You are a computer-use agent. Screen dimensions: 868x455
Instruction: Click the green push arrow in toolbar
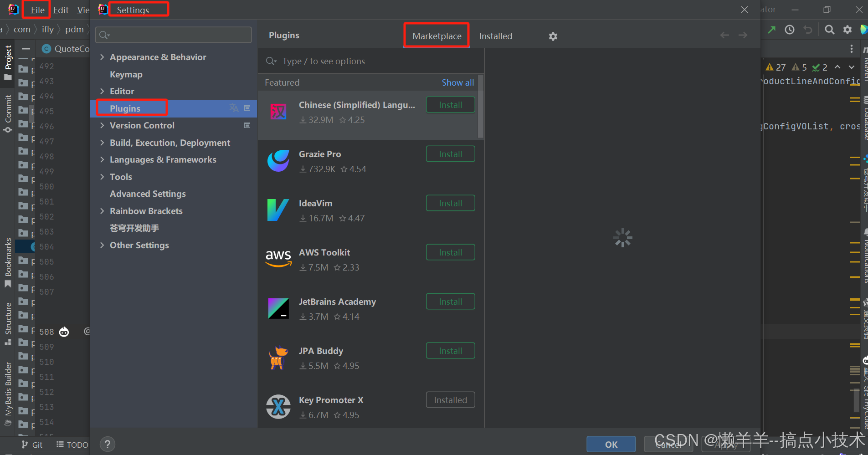pos(771,30)
